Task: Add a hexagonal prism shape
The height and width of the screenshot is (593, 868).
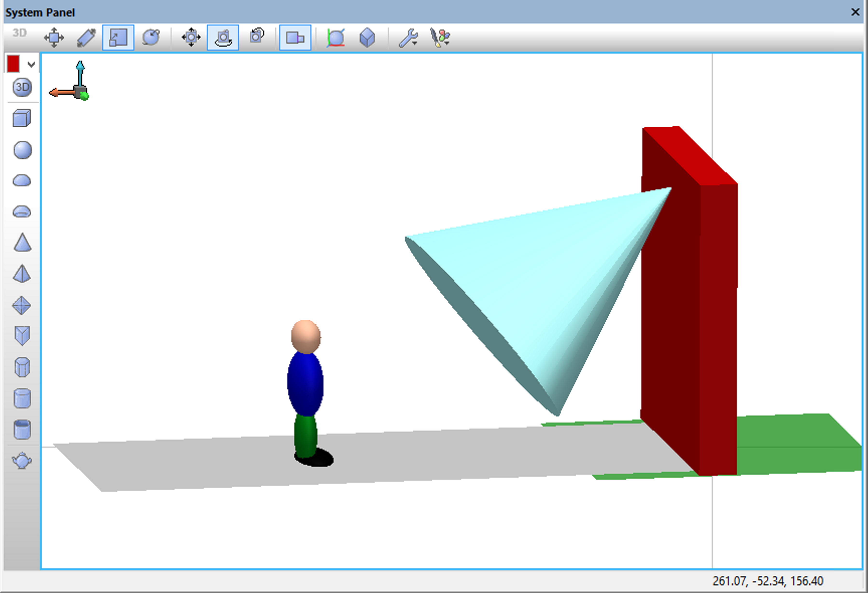Action: tap(22, 368)
